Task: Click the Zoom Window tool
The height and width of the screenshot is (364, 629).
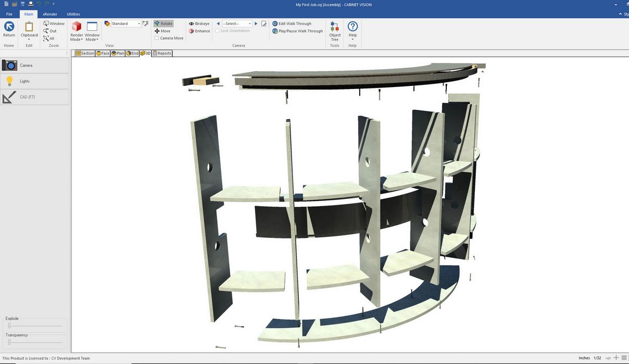Action: coord(54,24)
